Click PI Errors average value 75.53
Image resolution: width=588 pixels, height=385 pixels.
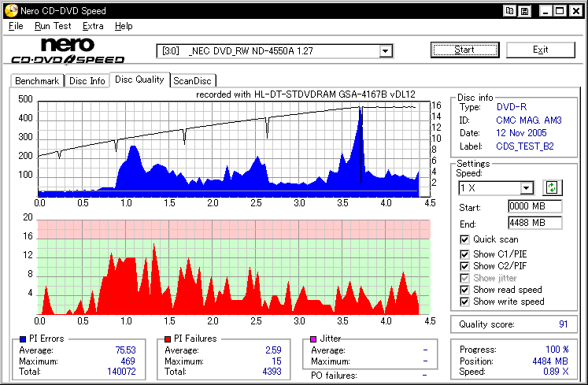[125, 350]
